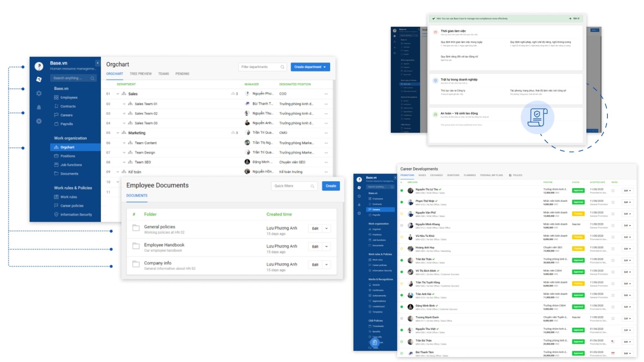
Task: Open the Employee Handbook folder
Action: pyautogui.click(x=164, y=245)
